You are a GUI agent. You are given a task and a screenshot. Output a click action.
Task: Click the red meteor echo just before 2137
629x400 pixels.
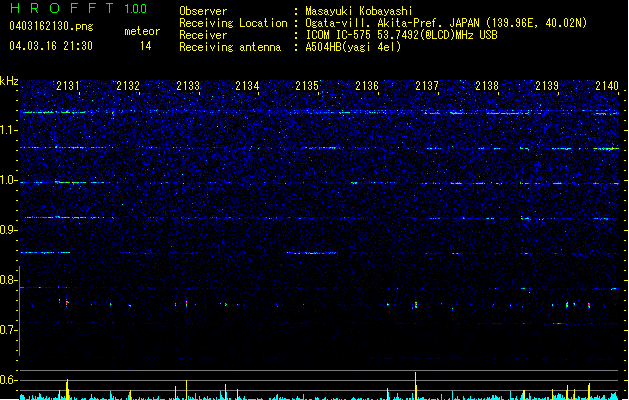(416, 305)
